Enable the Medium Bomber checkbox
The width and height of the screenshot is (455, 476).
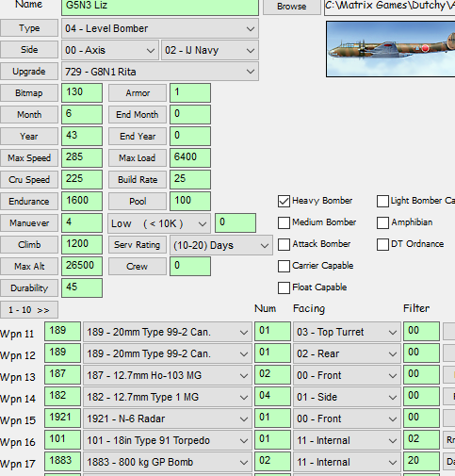284,222
